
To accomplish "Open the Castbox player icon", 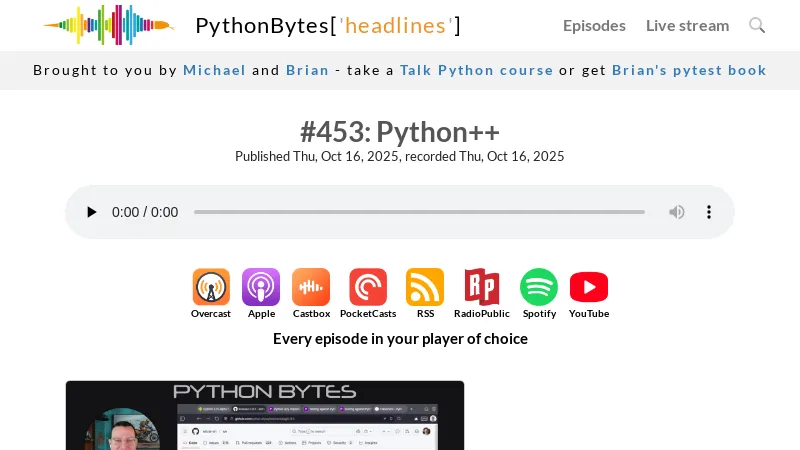I will point(311,288).
